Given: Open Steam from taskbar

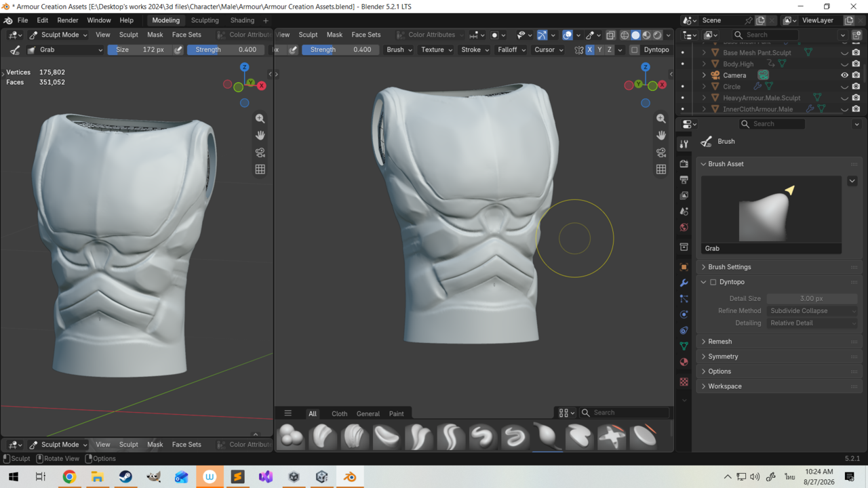Looking at the screenshot, I should click(x=125, y=477).
